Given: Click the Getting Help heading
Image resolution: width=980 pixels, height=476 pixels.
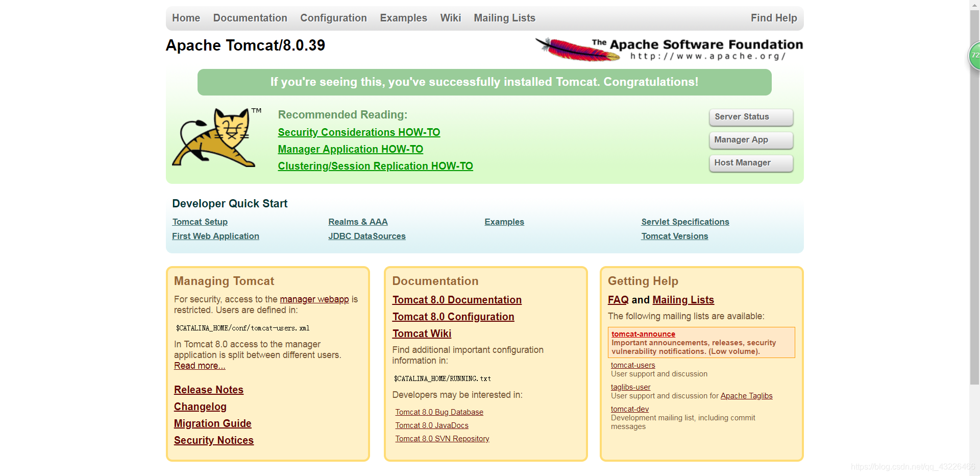Looking at the screenshot, I should pos(643,281).
